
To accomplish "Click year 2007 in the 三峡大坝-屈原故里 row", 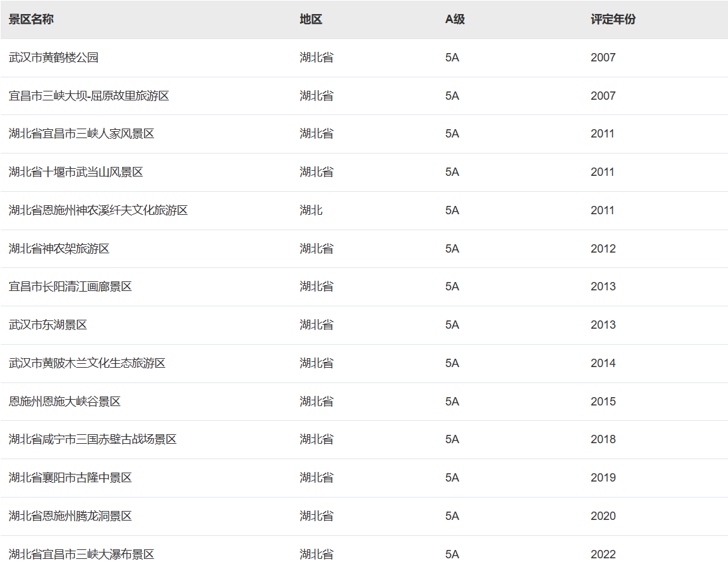I will click(x=603, y=96).
